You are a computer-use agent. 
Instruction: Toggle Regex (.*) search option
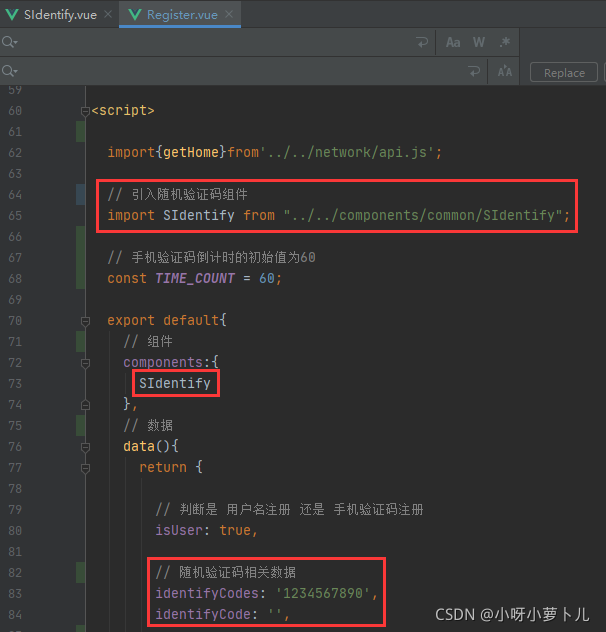(x=504, y=42)
